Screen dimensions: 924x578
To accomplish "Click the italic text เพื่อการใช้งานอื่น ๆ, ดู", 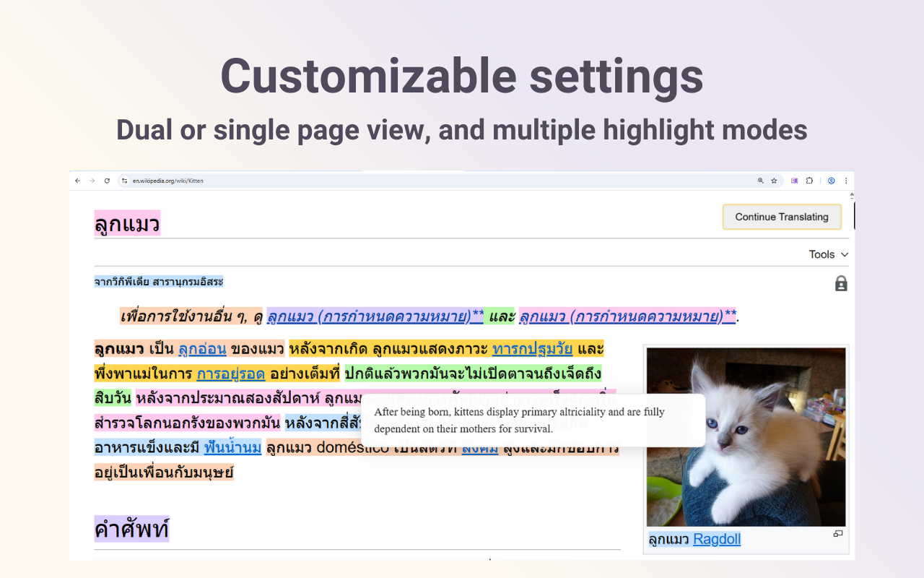I will pos(191,316).
